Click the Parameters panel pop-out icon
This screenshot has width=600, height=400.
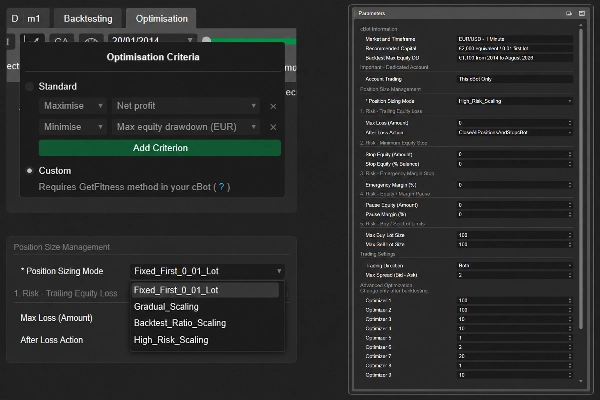coord(569,13)
